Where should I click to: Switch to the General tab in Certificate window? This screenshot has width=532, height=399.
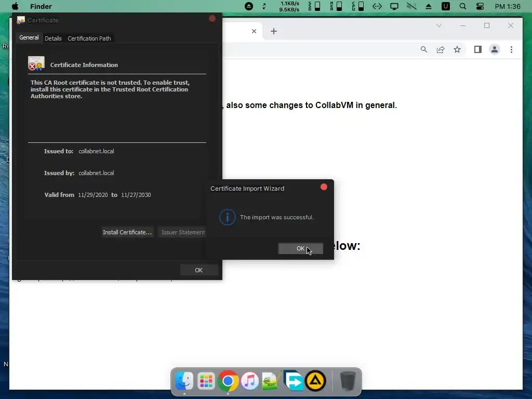point(29,37)
